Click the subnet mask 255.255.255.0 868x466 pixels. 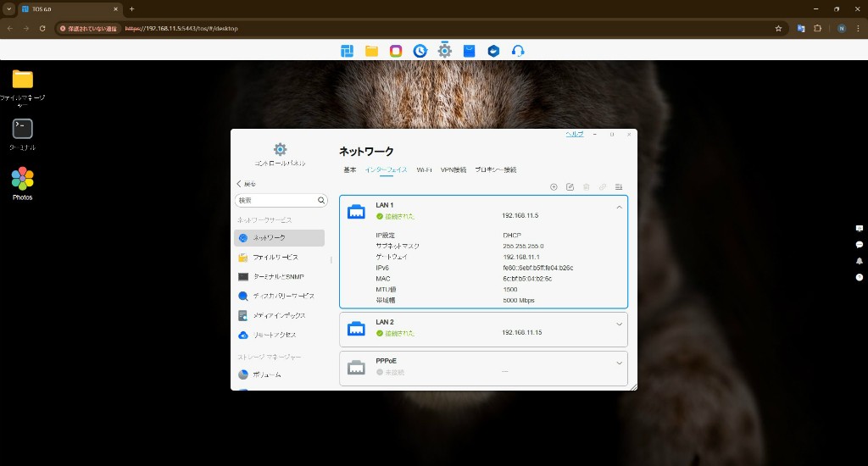(x=523, y=247)
